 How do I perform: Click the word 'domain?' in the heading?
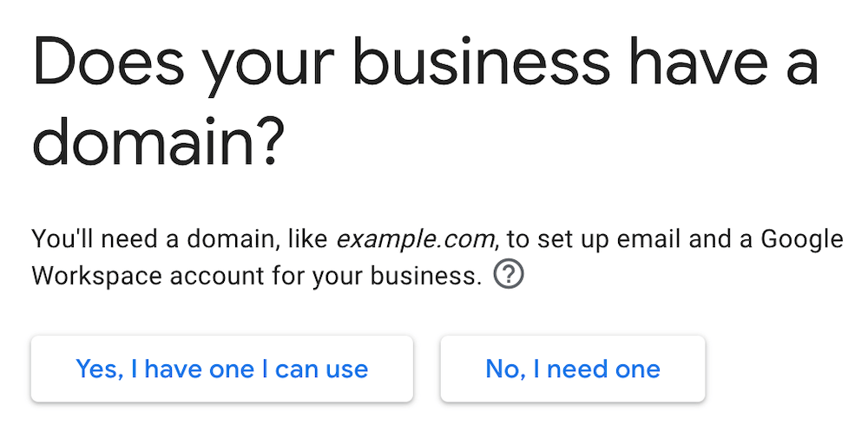(158, 141)
